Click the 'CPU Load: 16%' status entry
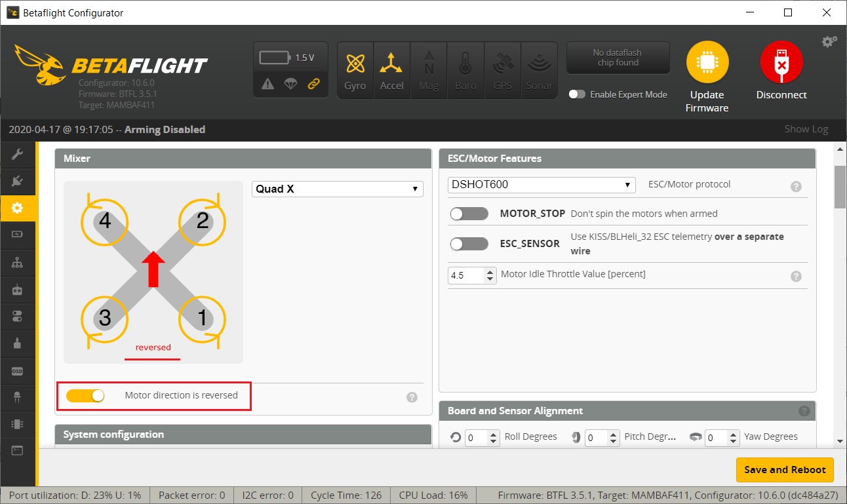This screenshot has height=504, width=847. (433, 495)
